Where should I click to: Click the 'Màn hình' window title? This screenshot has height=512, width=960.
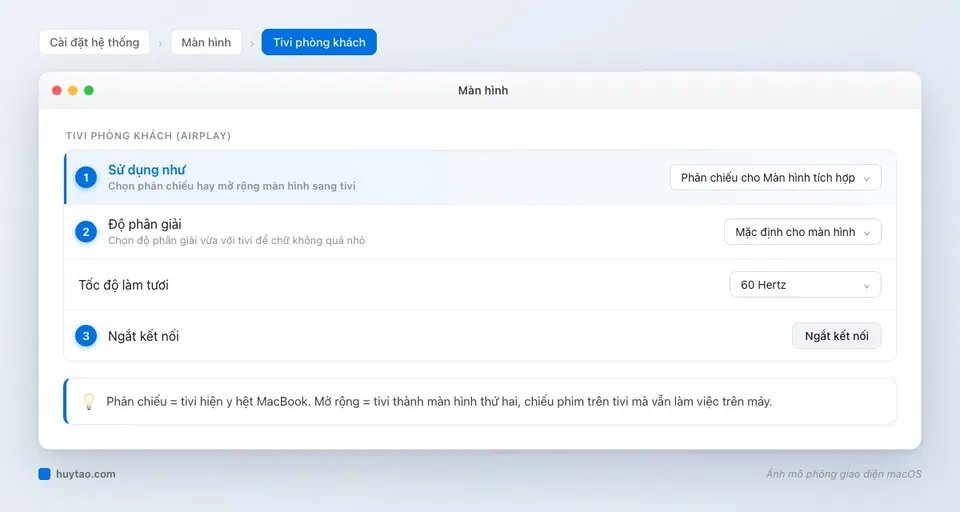point(483,91)
